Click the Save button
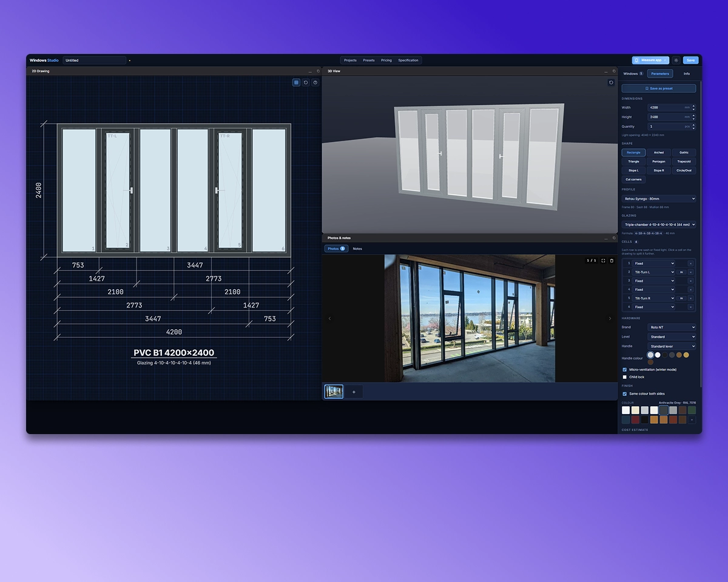Viewport: 728px width, 582px height. 690,61
